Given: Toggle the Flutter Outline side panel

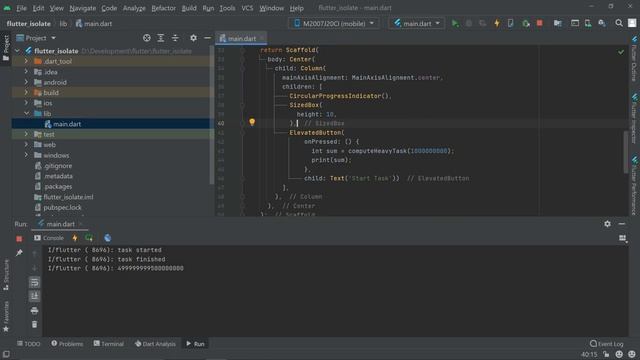Looking at the screenshot, I should (634, 59).
